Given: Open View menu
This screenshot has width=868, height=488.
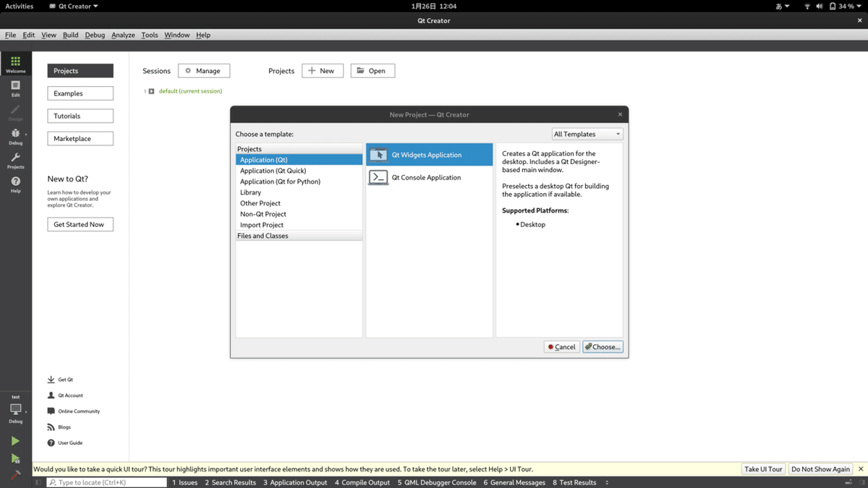Looking at the screenshot, I should 48,35.
